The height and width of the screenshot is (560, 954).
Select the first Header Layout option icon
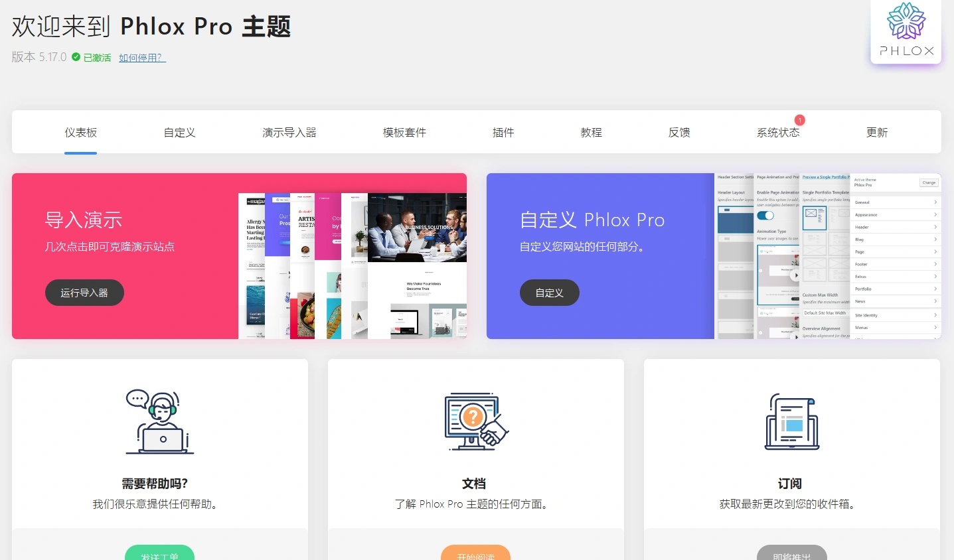pyautogui.click(x=735, y=220)
